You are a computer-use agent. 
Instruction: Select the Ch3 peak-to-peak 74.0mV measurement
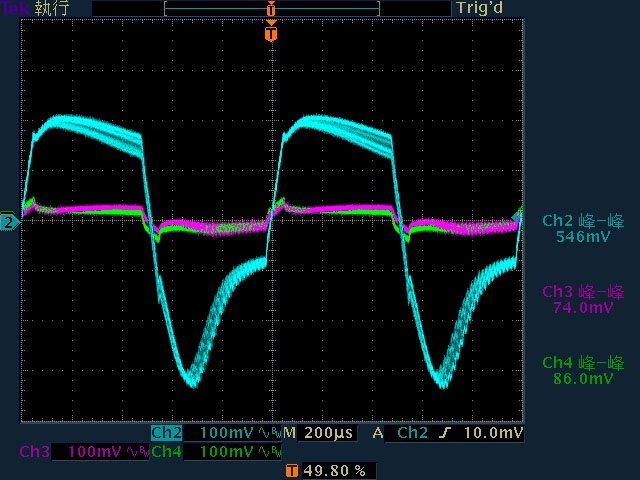coord(582,300)
